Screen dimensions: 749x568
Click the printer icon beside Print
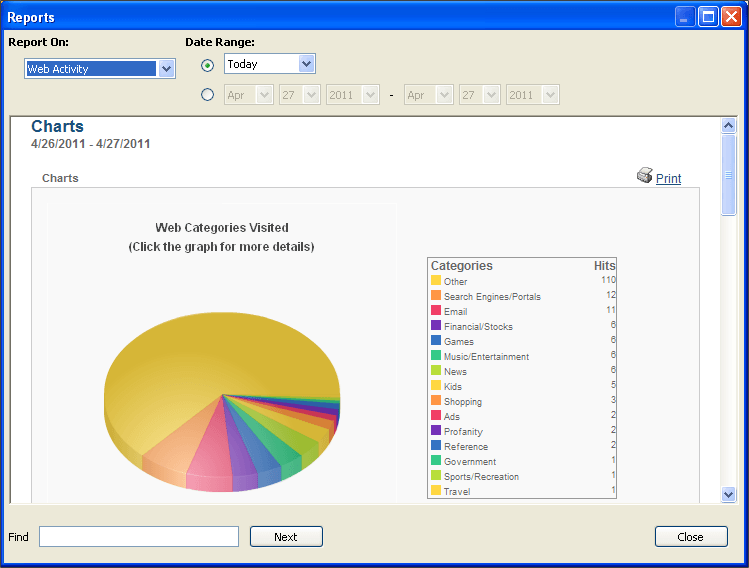(644, 176)
